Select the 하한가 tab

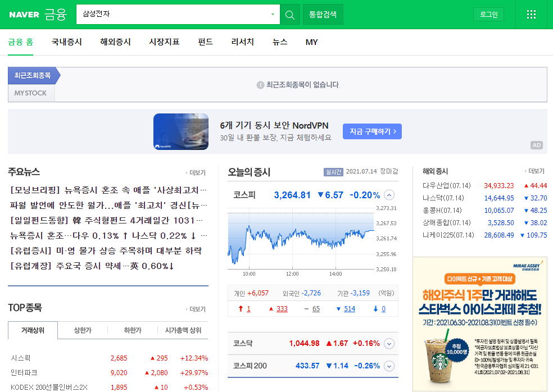(133, 330)
